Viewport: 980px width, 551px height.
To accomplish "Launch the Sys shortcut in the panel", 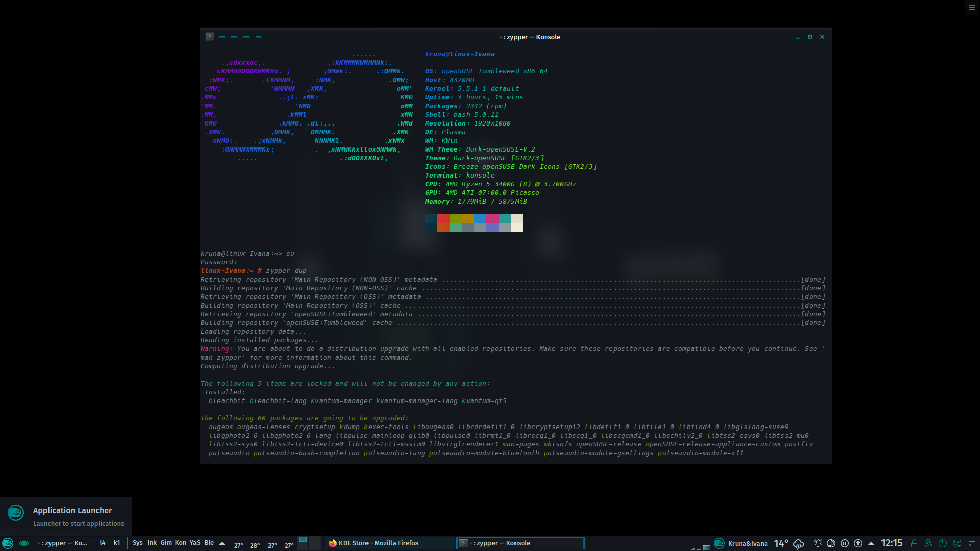I will coord(137,543).
